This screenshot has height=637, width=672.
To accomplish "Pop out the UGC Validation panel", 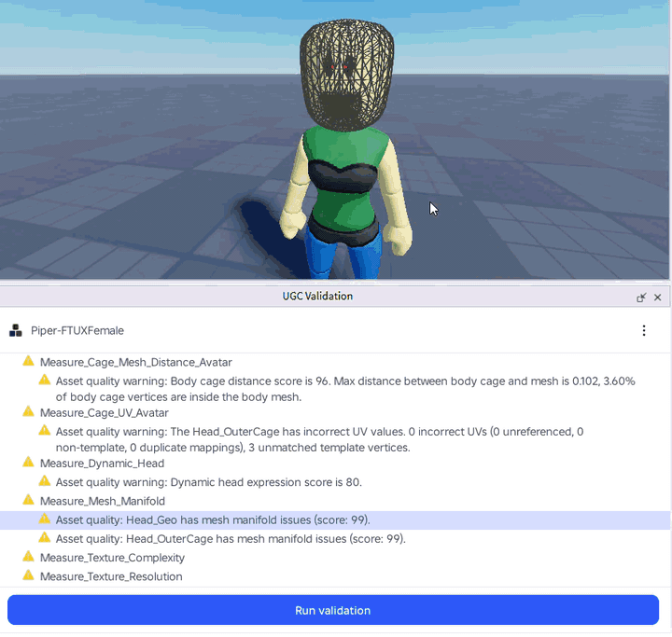I will [x=641, y=298].
